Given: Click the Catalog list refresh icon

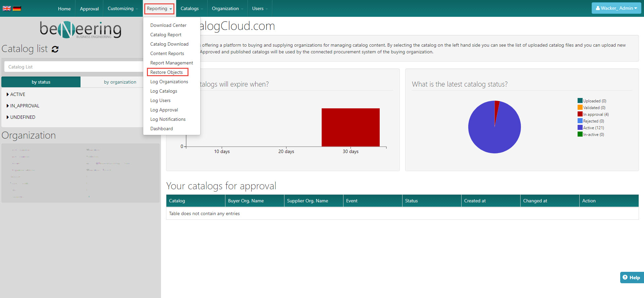Looking at the screenshot, I should point(55,49).
